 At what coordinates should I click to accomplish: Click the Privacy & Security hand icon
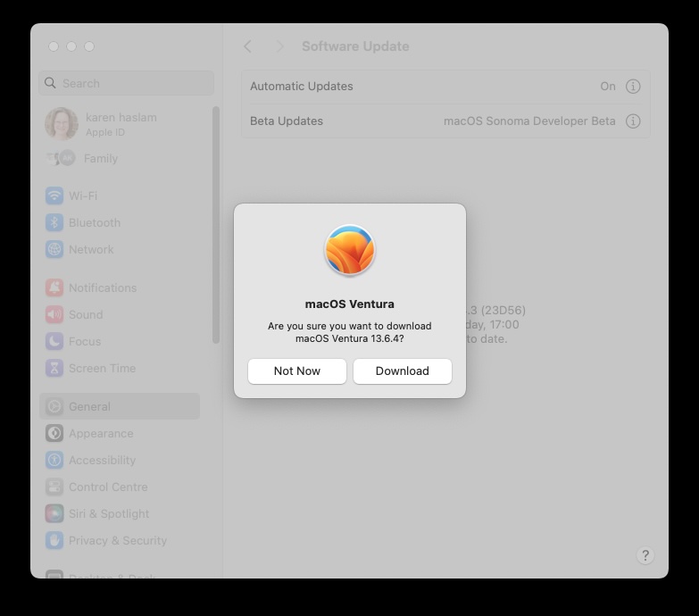click(x=54, y=540)
